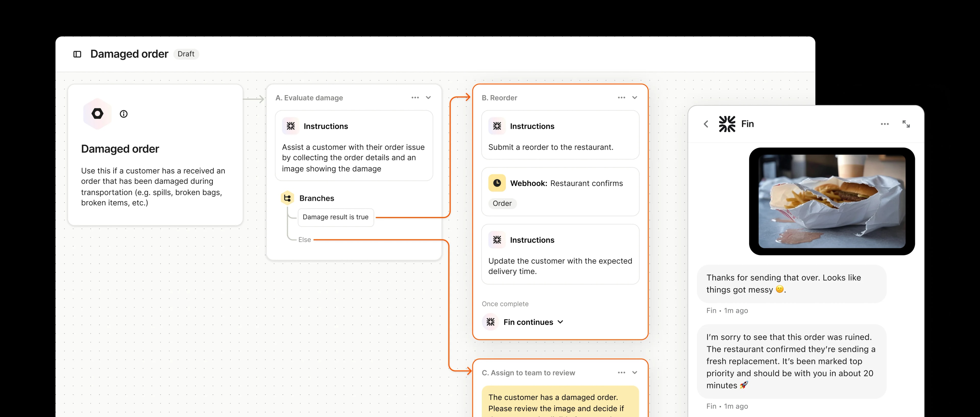Click the Branches icon in Evaluate damage
This screenshot has width=980, height=417.
click(288, 198)
